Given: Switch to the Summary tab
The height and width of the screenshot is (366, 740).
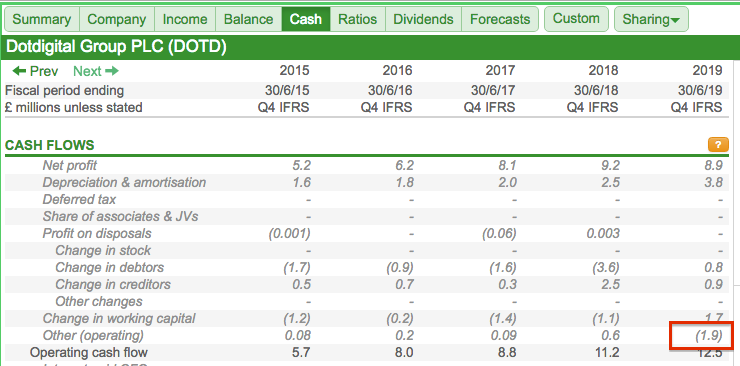Looking at the screenshot, I should [42, 19].
